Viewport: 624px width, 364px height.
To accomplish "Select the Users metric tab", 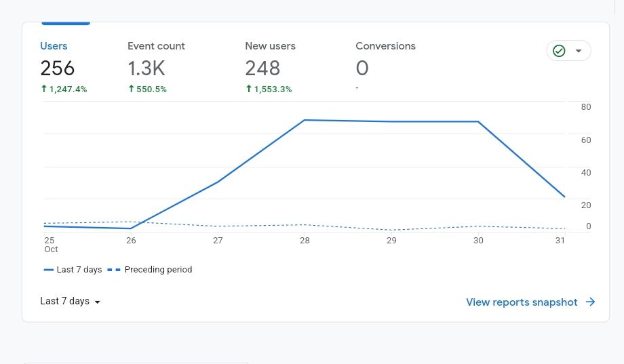I will pos(54,46).
